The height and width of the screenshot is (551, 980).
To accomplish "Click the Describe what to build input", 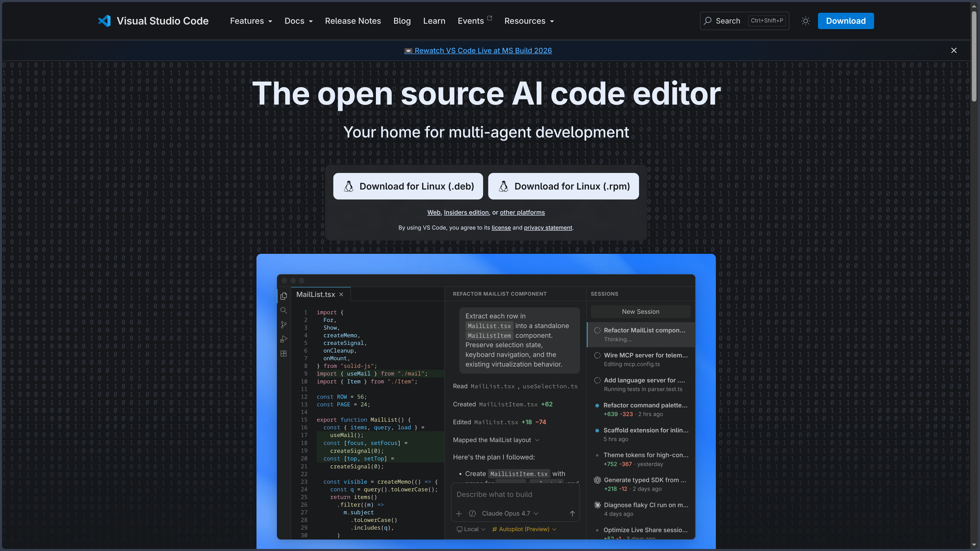I will pos(515,495).
